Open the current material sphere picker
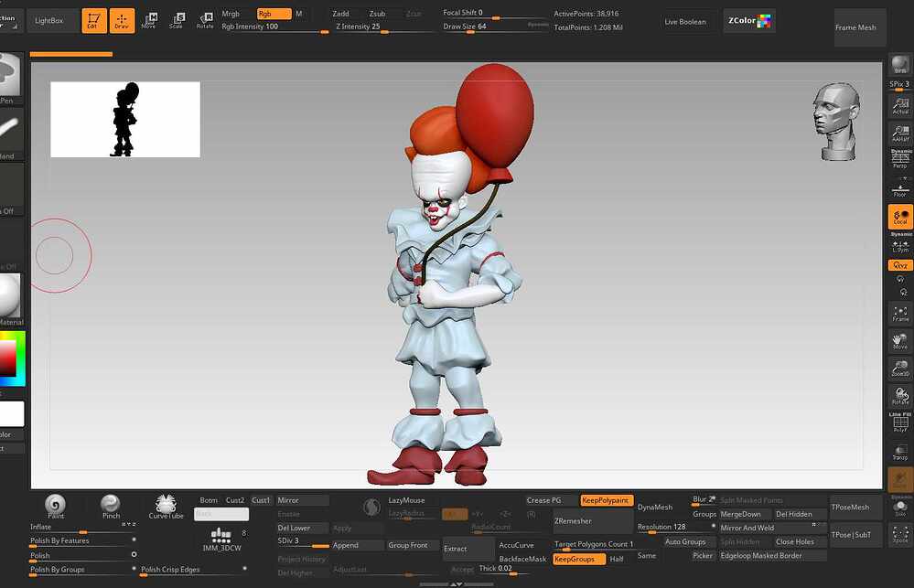This screenshot has height=588, width=914. [9, 297]
